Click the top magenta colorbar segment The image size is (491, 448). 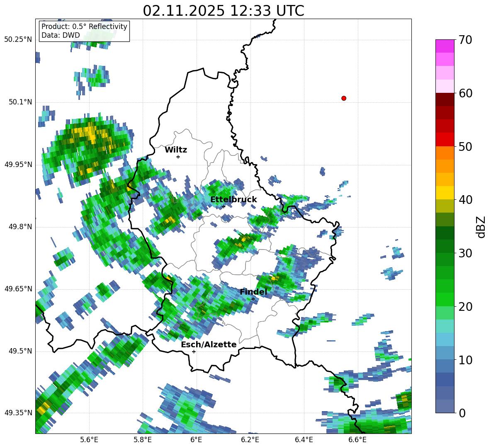[445, 46]
